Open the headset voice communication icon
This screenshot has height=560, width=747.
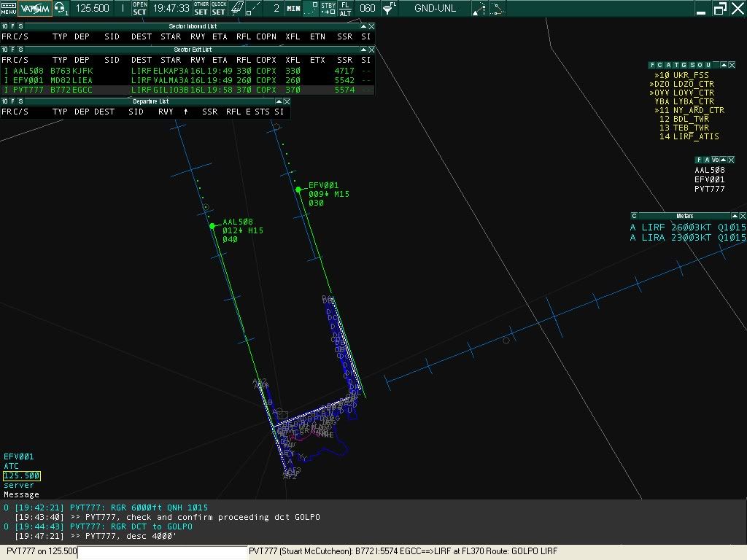(x=61, y=8)
